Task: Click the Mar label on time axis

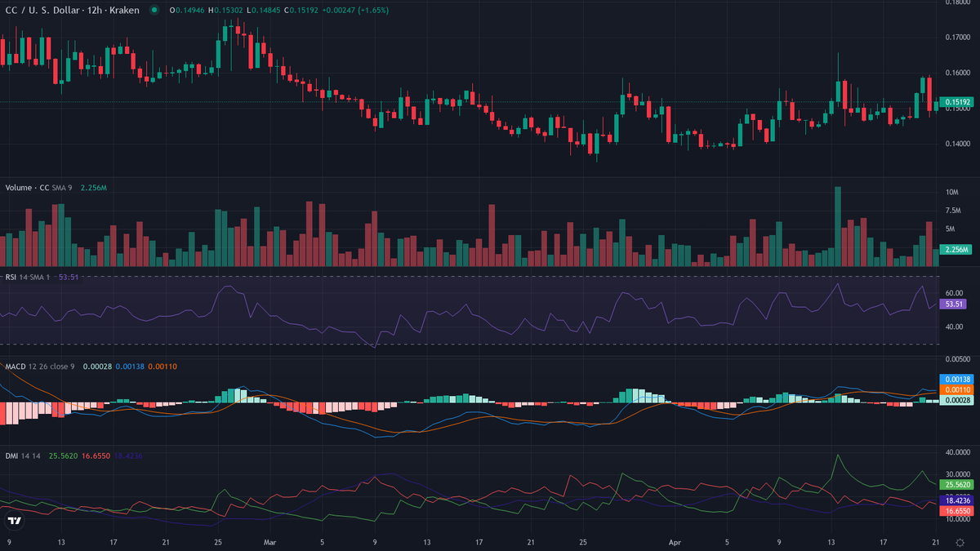Action: (x=270, y=540)
